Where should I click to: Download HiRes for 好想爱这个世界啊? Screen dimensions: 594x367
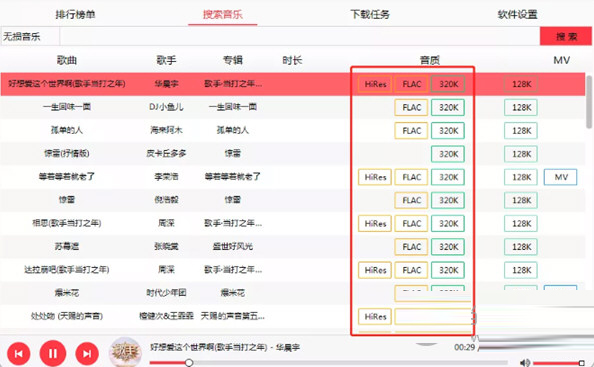tap(375, 84)
